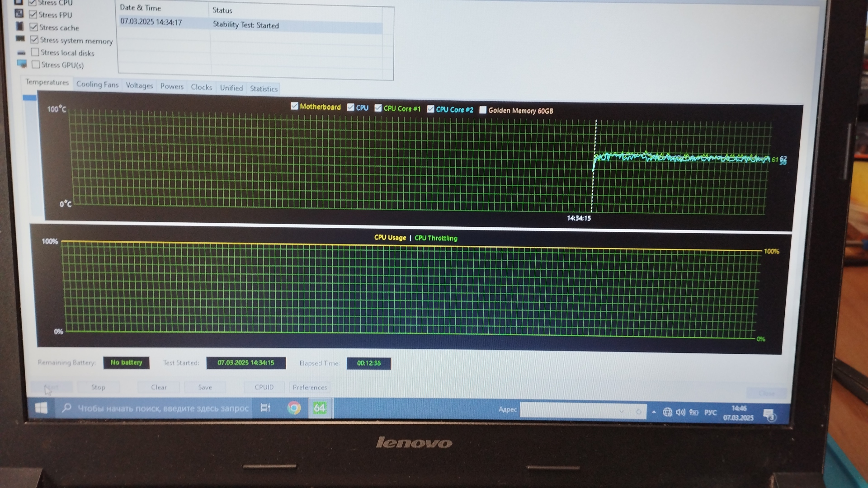Enable Golden Memory 60GB graph checkbox

pos(483,110)
